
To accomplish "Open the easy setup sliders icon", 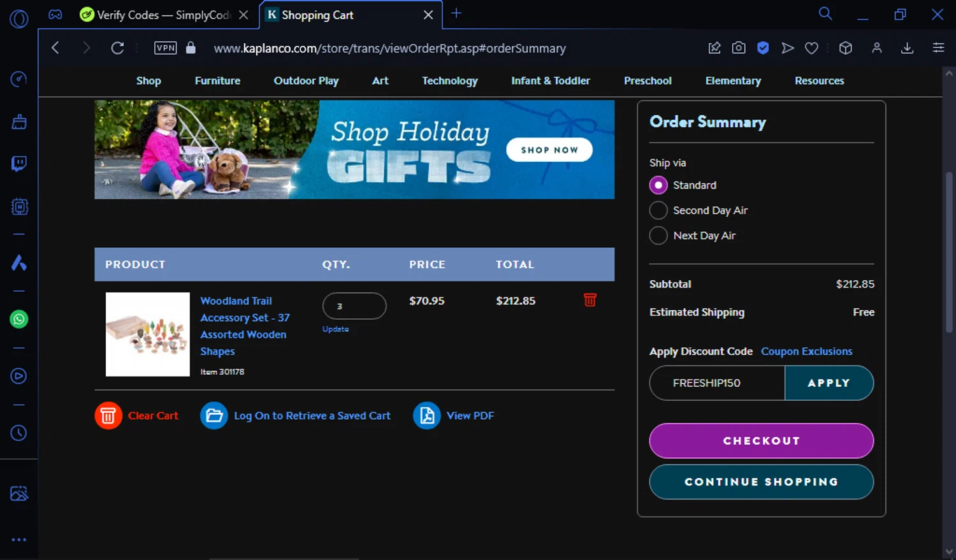I will click(x=938, y=48).
